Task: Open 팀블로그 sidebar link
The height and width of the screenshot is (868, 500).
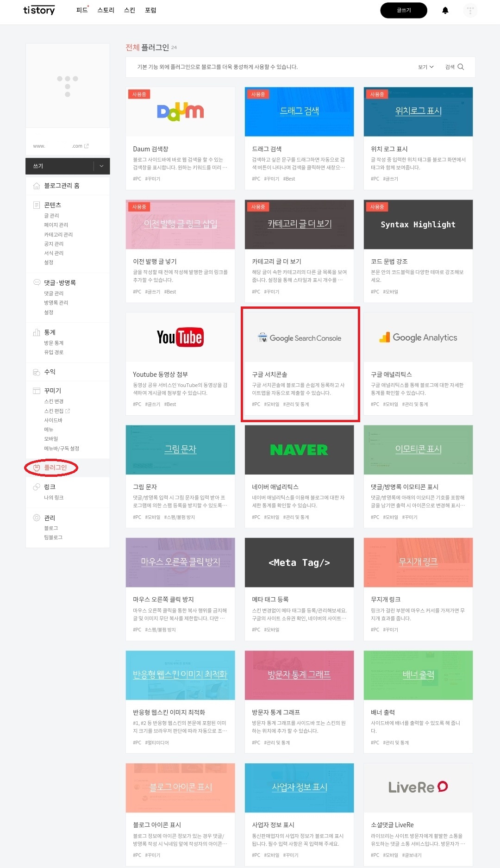Action: (x=53, y=537)
